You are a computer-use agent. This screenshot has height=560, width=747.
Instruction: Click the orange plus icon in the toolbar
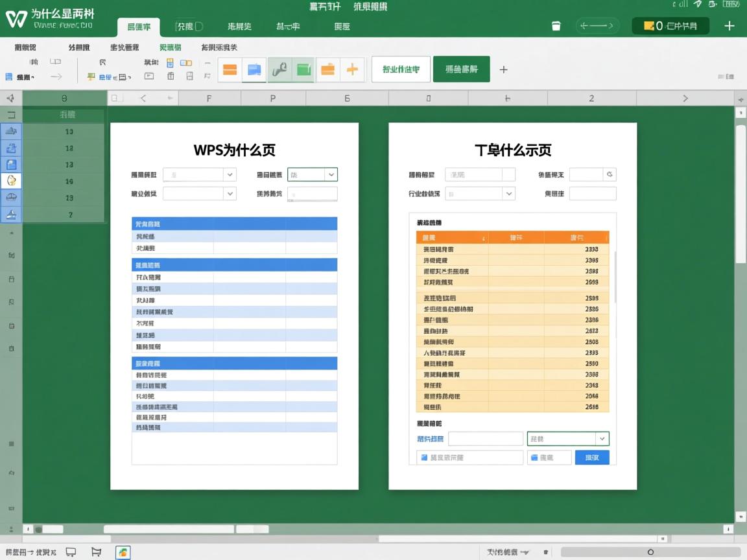[353, 69]
